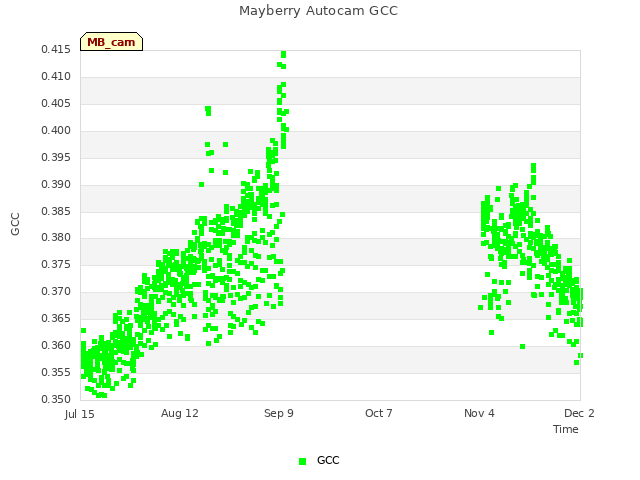Image resolution: width=640 pixels, height=480 pixels.
Task: Click the Nov 4 x-axis label
Action: [479, 413]
